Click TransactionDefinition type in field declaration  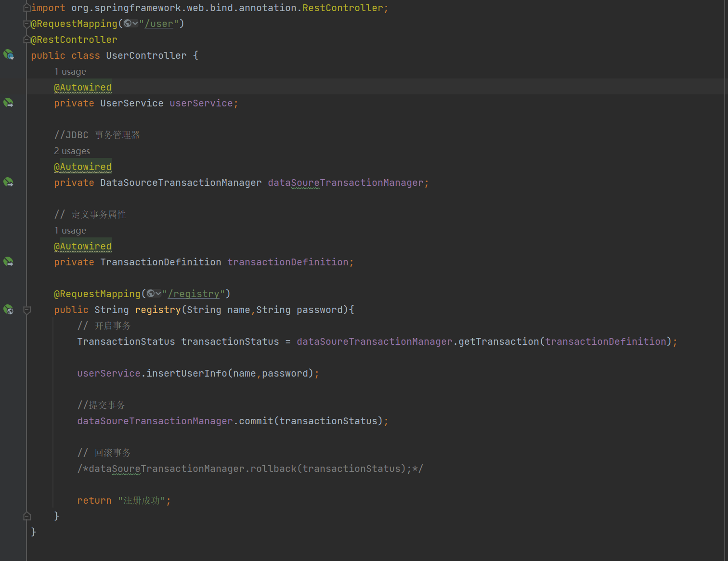(161, 262)
